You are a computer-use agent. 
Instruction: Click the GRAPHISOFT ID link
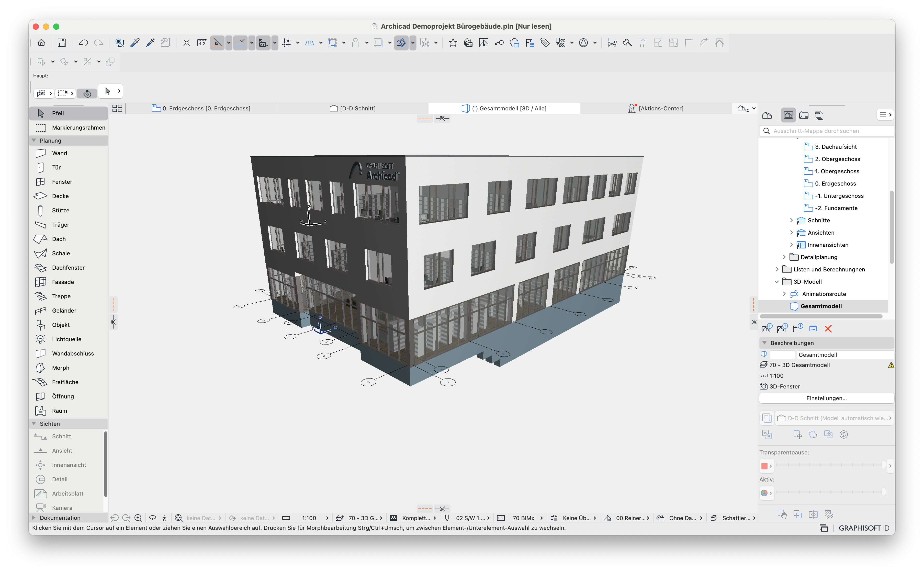864,528
